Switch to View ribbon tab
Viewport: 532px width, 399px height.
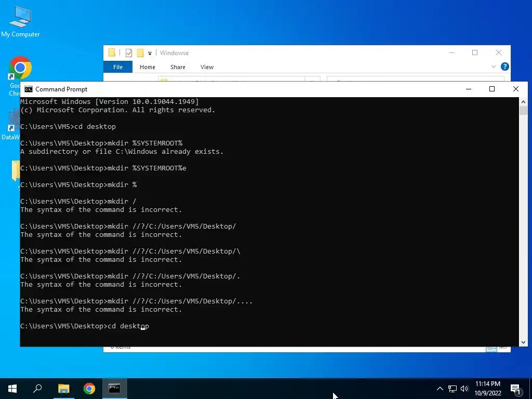[x=207, y=67]
